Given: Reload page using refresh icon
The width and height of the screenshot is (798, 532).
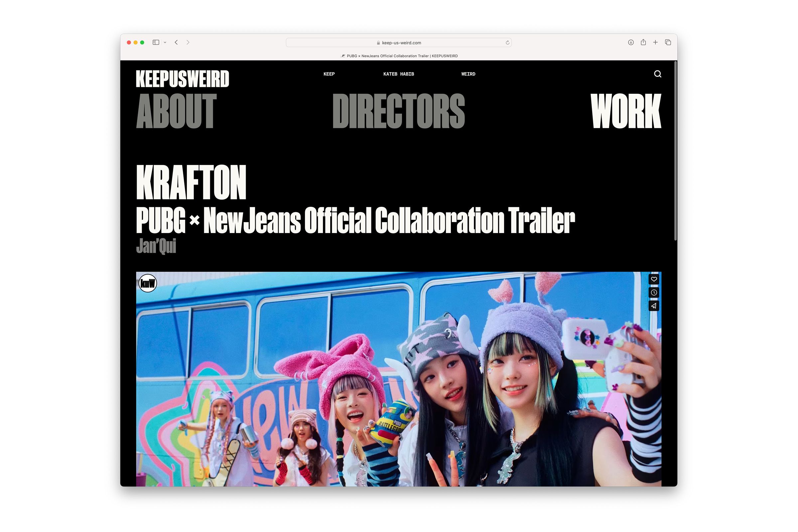Looking at the screenshot, I should click(507, 43).
